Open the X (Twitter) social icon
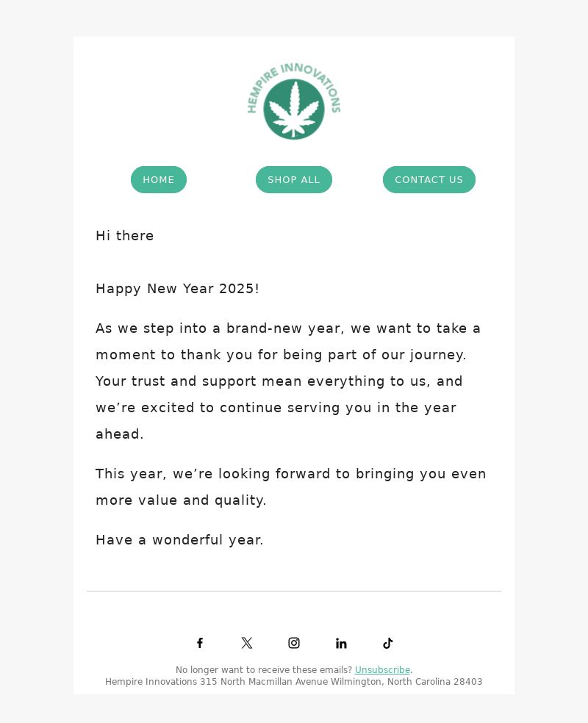The image size is (588, 723). tap(247, 643)
